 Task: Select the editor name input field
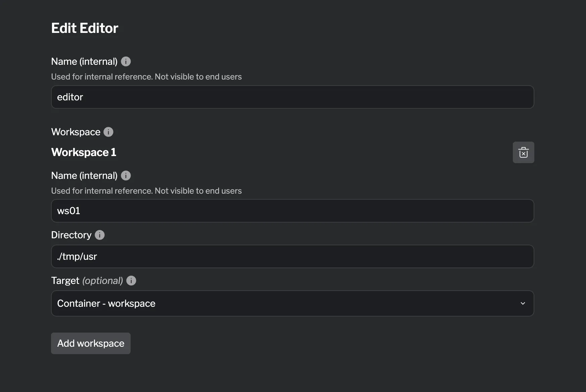pos(292,97)
